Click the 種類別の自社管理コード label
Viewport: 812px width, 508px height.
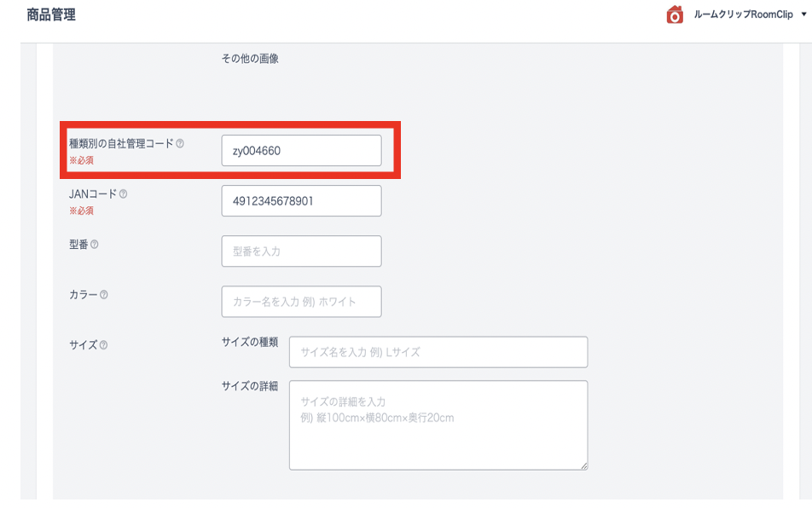pos(121,144)
